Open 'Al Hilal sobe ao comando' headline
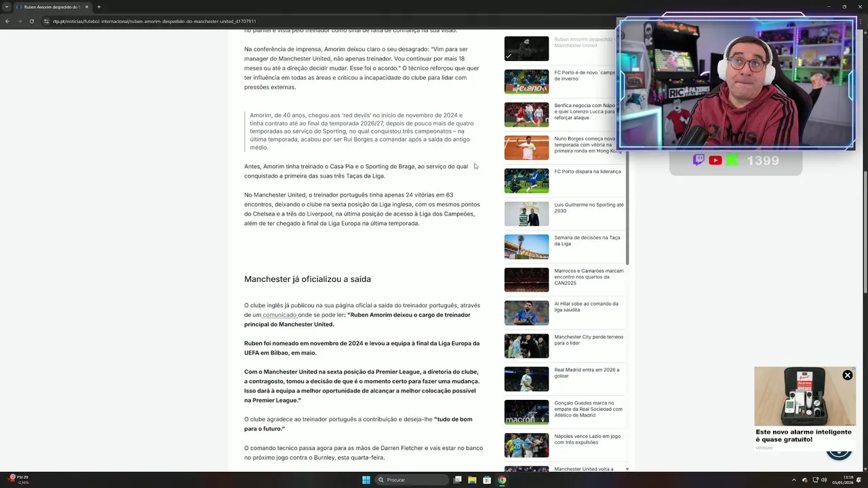The width and height of the screenshot is (868, 488). (587, 307)
